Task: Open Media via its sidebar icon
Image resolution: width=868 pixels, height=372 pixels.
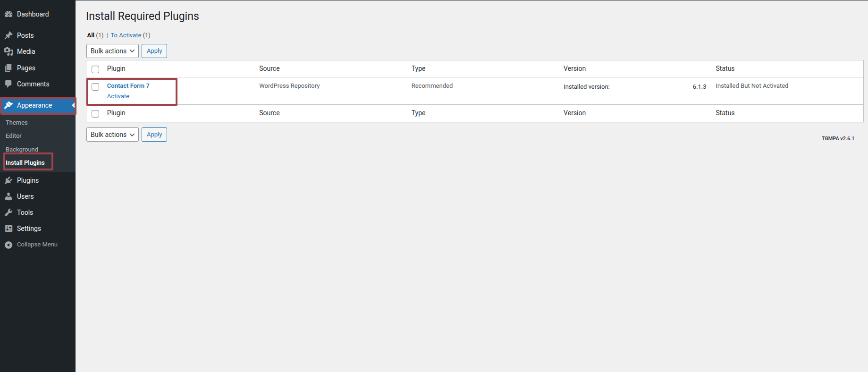Action: coord(8,51)
